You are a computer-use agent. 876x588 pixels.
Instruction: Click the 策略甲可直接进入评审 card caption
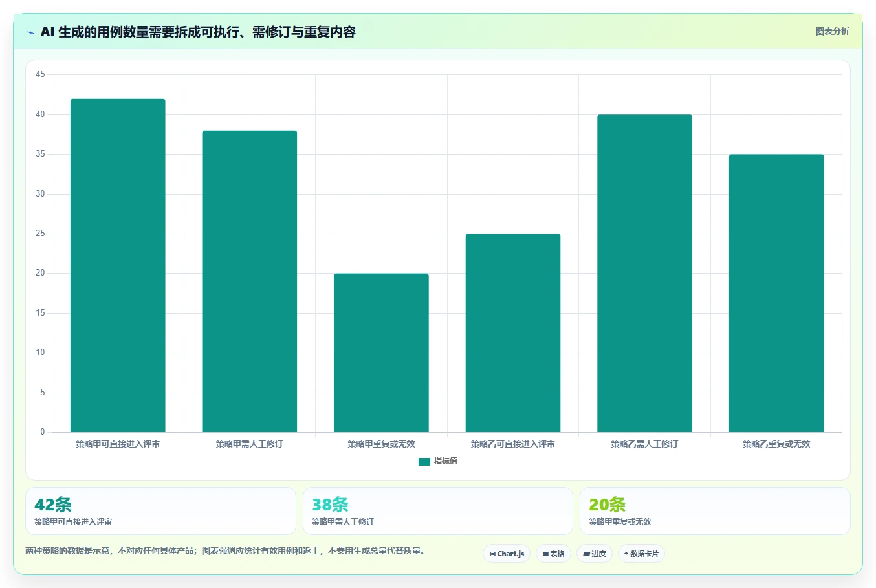point(73,522)
